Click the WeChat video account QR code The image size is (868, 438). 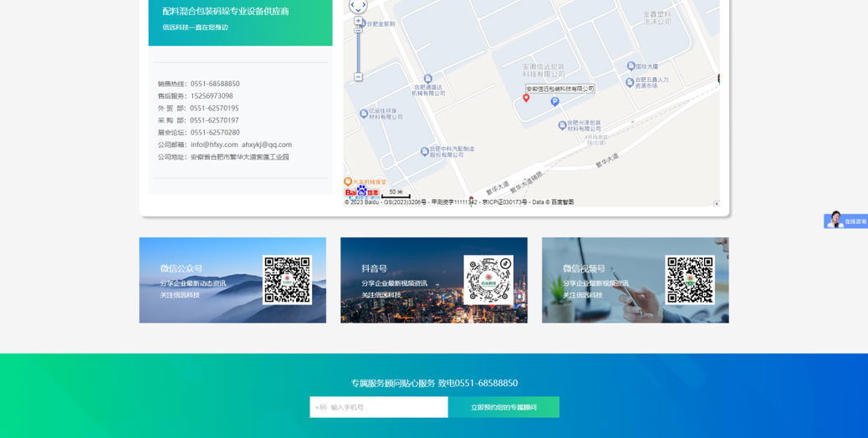690,280
